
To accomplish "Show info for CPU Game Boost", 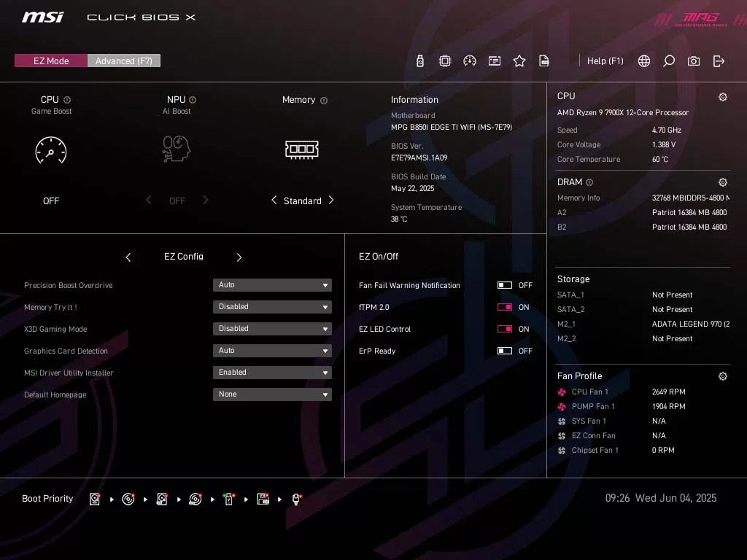I will click(67, 100).
